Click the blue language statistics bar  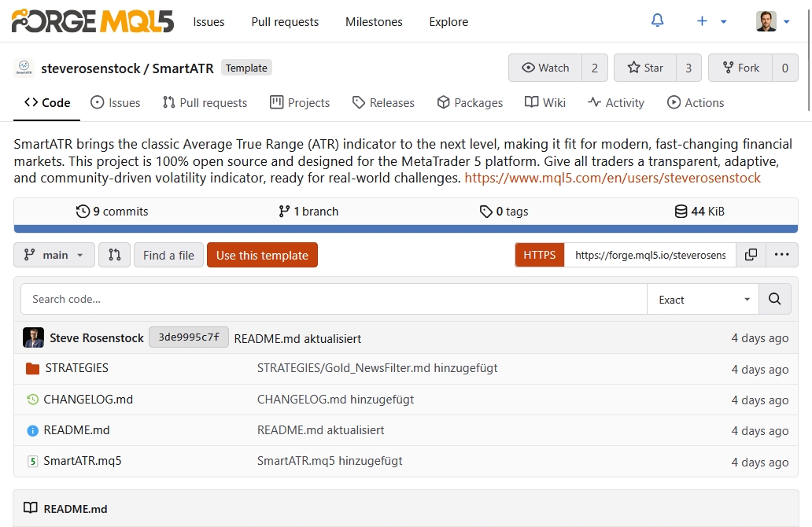(406, 229)
